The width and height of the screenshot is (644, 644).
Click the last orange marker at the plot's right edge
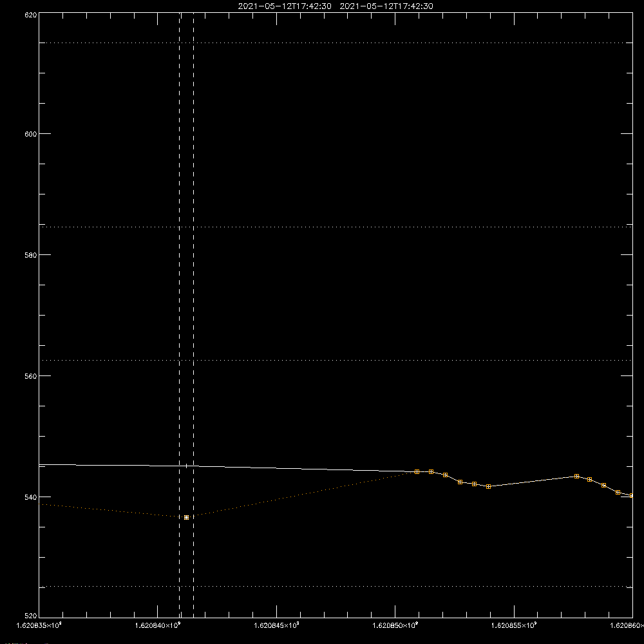click(631, 495)
